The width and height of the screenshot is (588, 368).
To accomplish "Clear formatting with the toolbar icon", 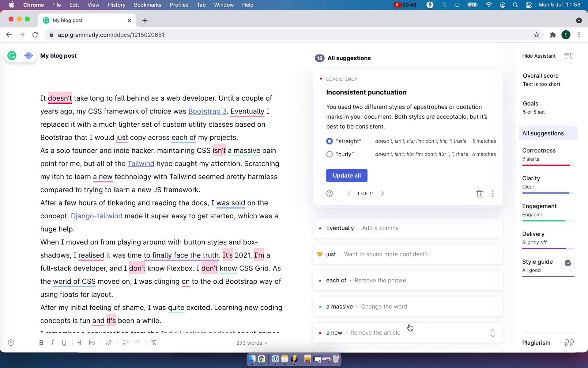I will 154,343.
